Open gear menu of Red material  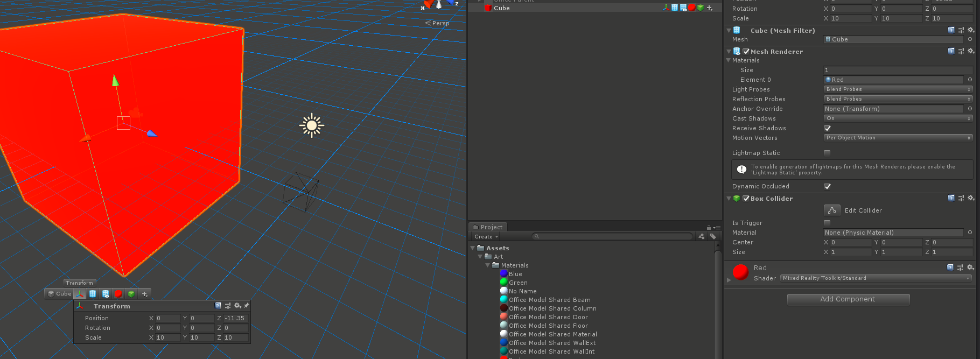(x=970, y=267)
